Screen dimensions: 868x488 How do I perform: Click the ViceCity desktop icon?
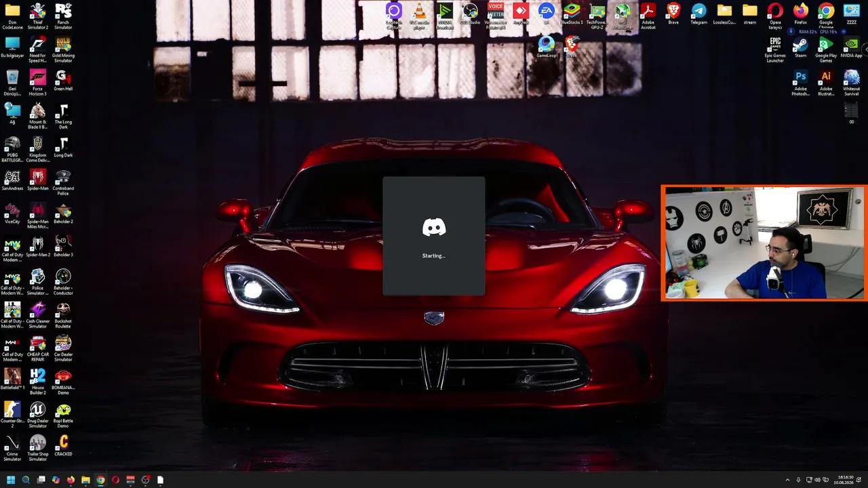[12, 213]
